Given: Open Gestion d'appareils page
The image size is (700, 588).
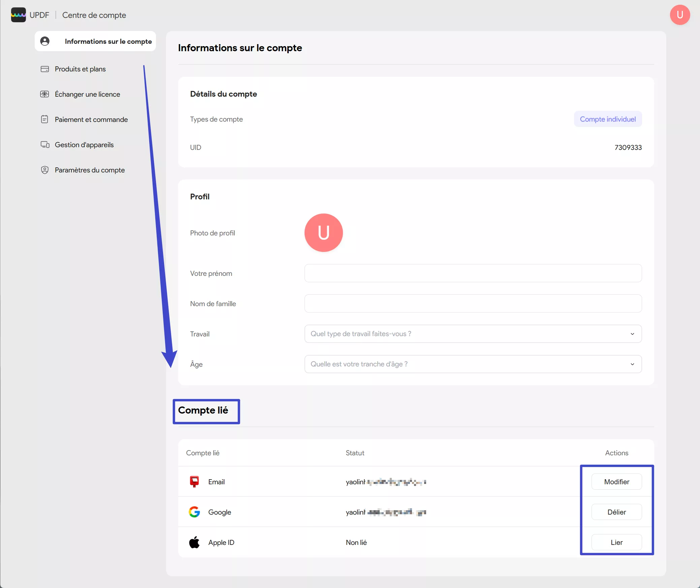Looking at the screenshot, I should click(x=84, y=145).
